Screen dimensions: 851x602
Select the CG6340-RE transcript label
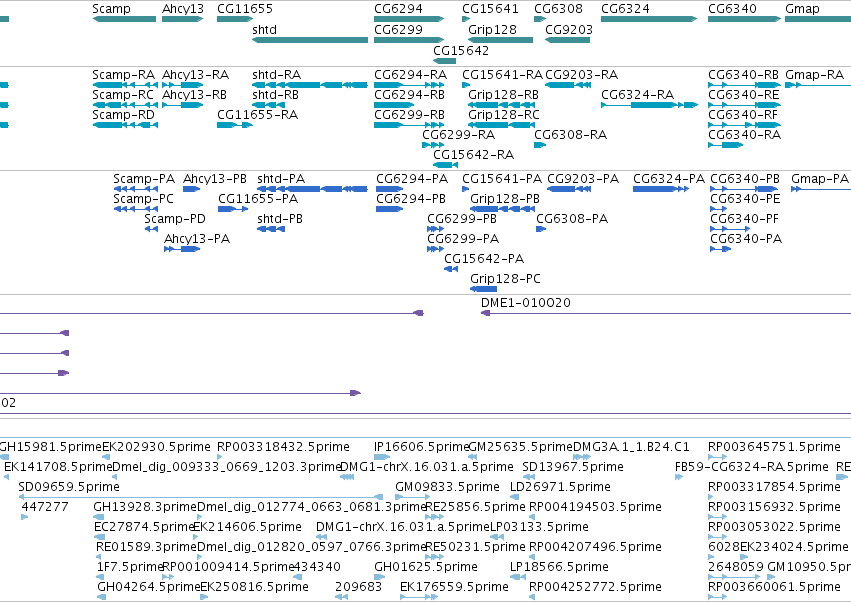744,94
